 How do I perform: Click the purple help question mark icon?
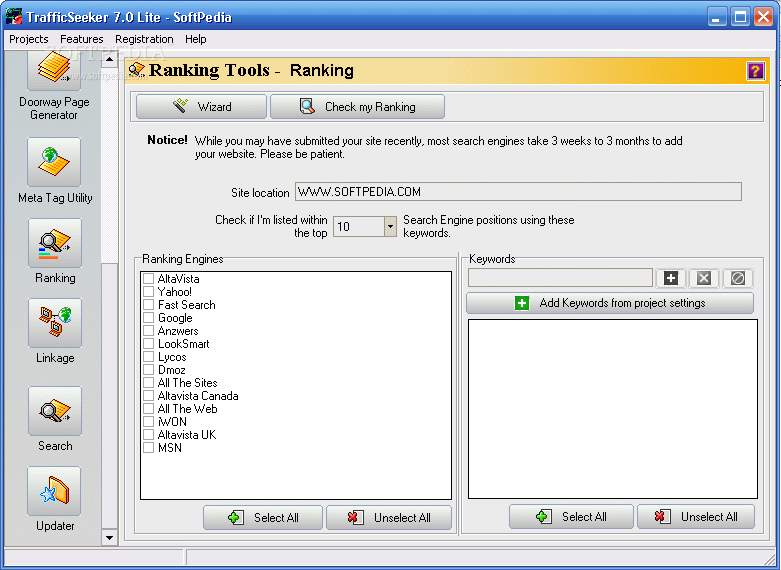[x=755, y=71]
